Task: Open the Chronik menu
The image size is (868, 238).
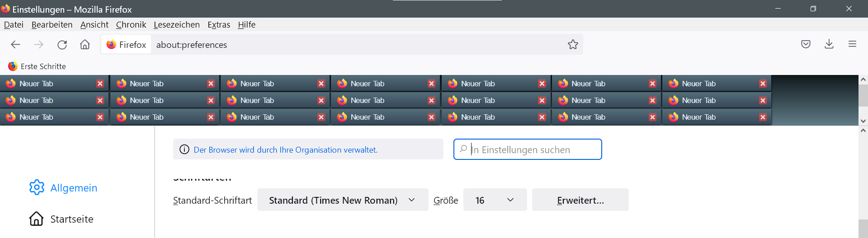Action: (131, 25)
